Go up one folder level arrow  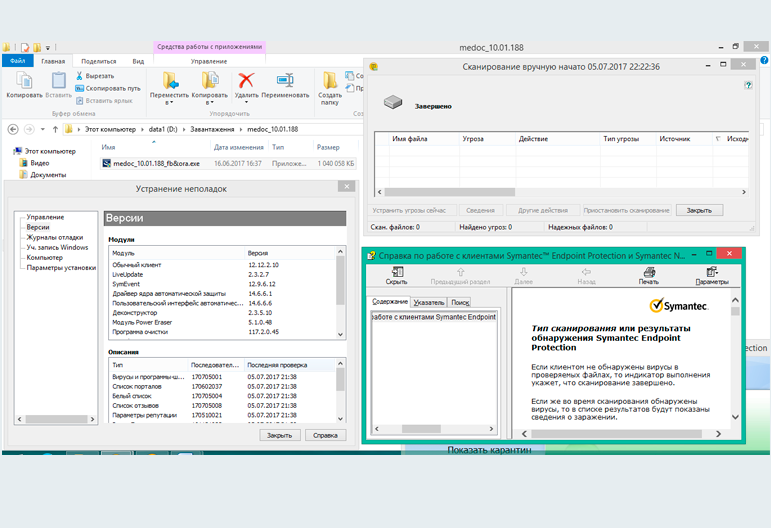tap(55, 129)
